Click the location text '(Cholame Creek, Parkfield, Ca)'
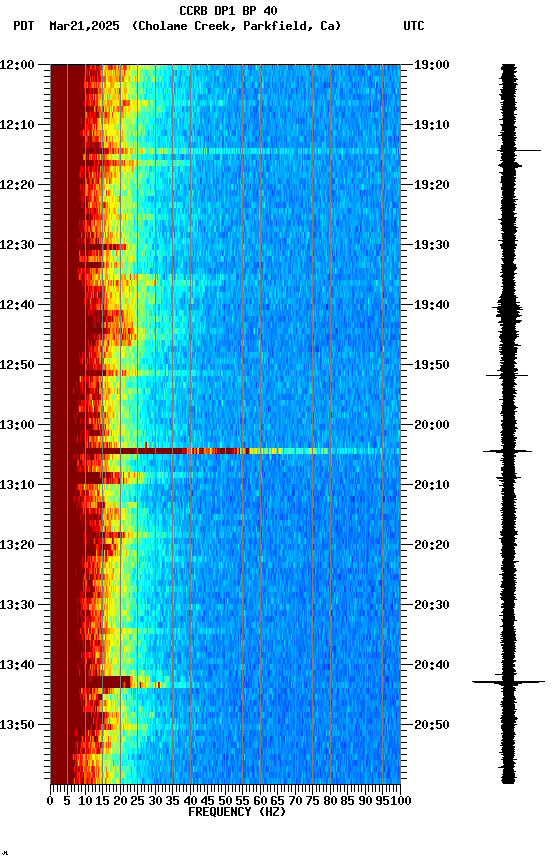Viewport: 552px width, 864px height. (x=236, y=26)
